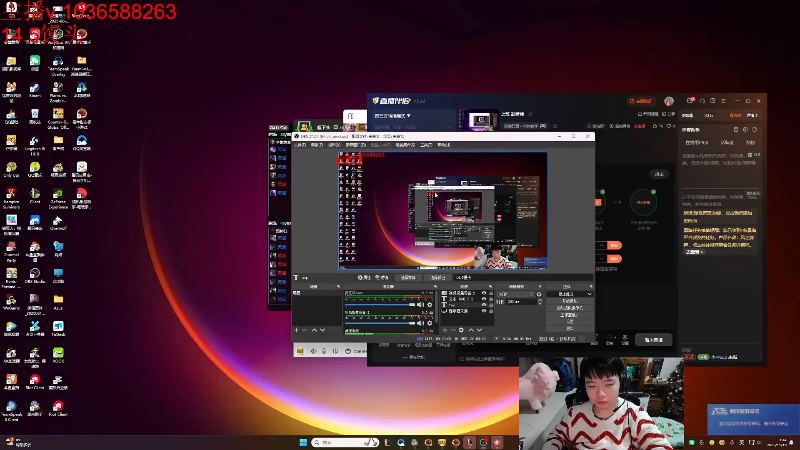
Task: Pop out the Controls dock panel
Action: [x=591, y=286]
